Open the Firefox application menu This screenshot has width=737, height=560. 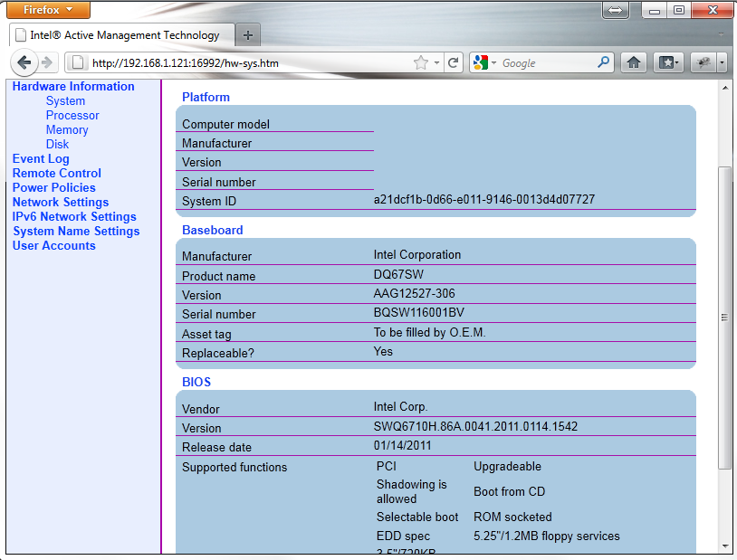pyautogui.click(x=48, y=10)
